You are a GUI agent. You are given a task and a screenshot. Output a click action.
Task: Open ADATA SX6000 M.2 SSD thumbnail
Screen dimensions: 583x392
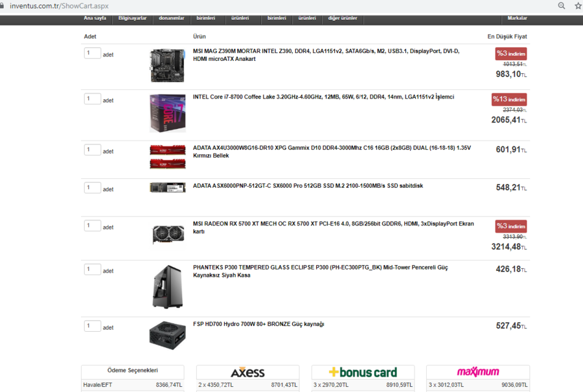click(167, 187)
